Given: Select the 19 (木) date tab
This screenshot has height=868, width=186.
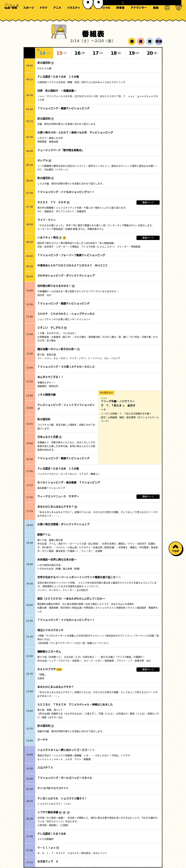Looking at the screenshot, I should tap(134, 53).
